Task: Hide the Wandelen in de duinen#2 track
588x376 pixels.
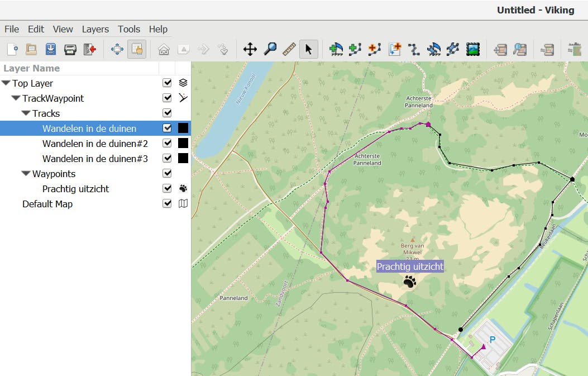Action: point(166,144)
